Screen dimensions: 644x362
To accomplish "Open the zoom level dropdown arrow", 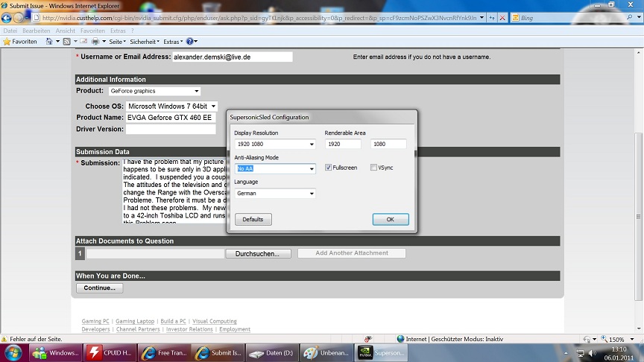I will pyautogui.click(x=631, y=339).
